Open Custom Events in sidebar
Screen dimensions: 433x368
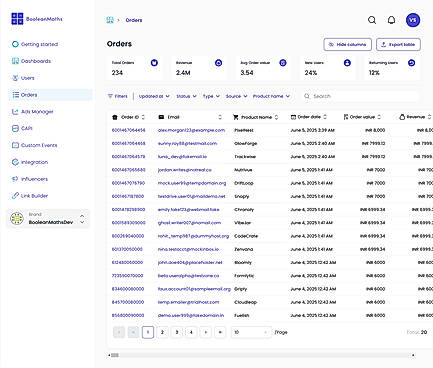click(x=50, y=145)
